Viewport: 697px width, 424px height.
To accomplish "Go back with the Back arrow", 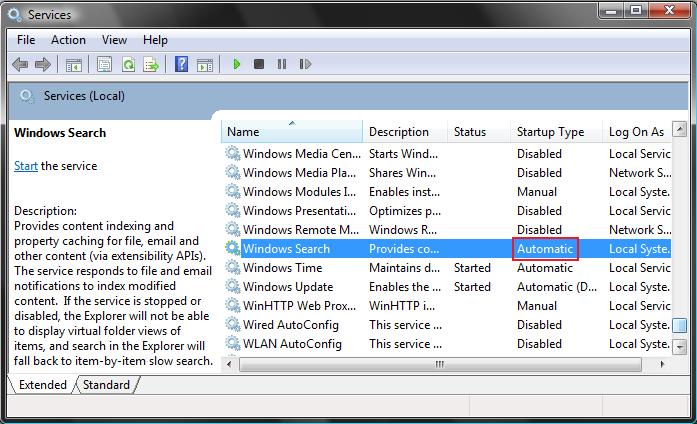I will tap(20, 64).
